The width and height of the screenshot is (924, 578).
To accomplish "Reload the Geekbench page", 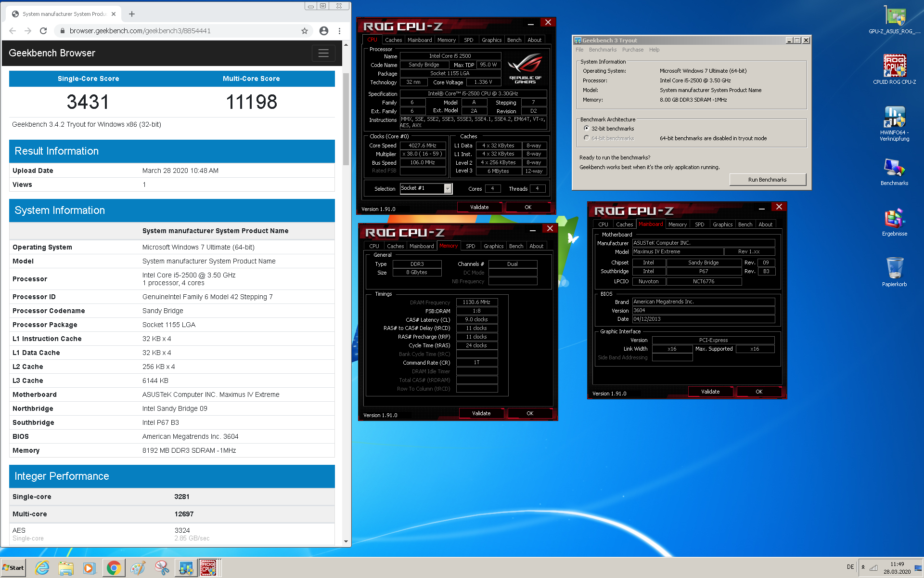I will tap(43, 31).
